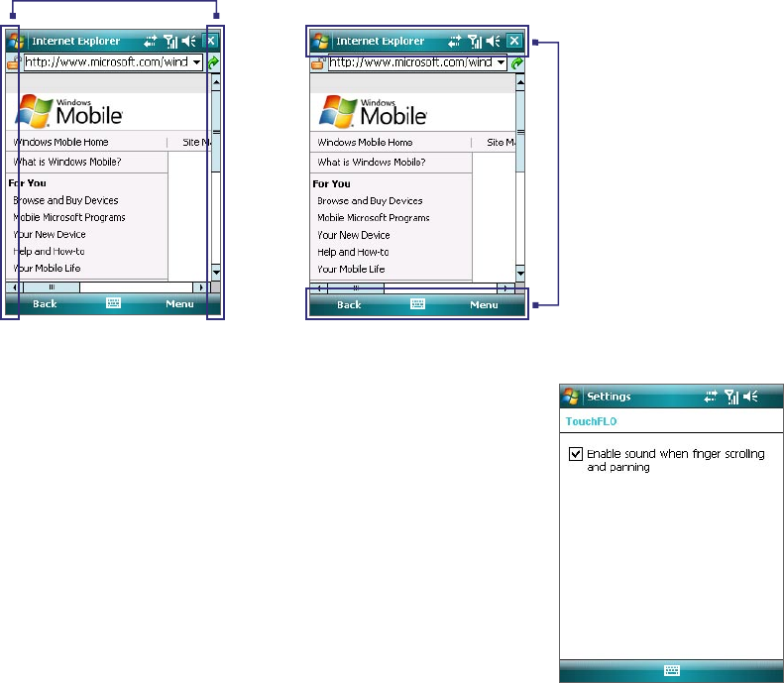The width and height of the screenshot is (784, 683).
Task: Open 'Windows Mobile Home' link in right IE window
Action: pos(365,143)
